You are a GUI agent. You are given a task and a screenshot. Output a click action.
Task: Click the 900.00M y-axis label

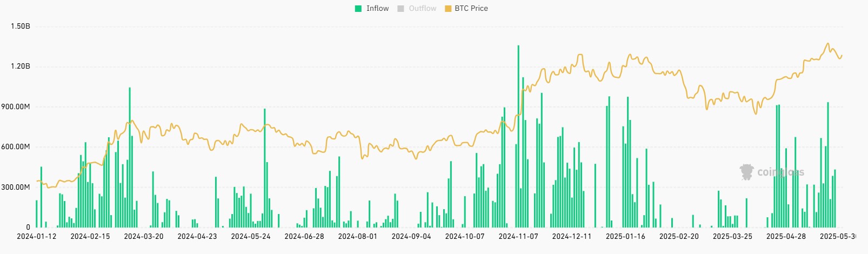tap(15, 107)
